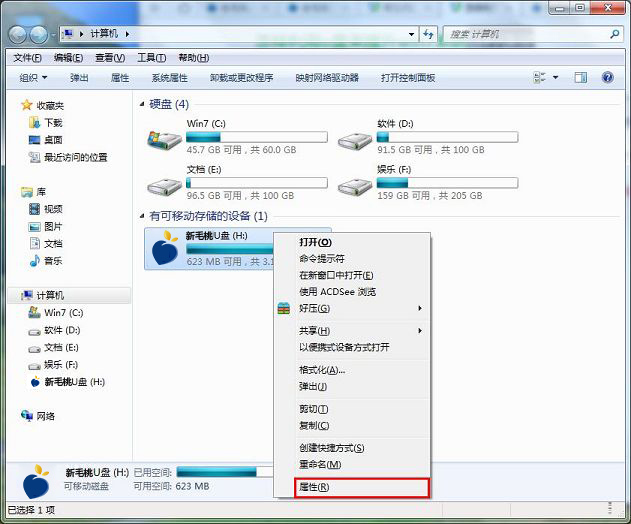Click 打开控制面板 toolbar button
This screenshot has height=524, width=631.
tap(408, 78)
